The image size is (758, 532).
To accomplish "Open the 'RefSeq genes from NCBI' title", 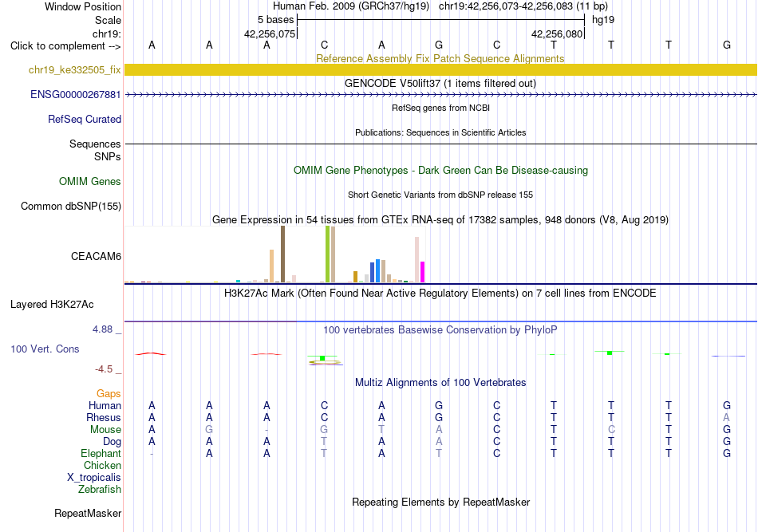I will pyautogui.click(x=441, y=108).
